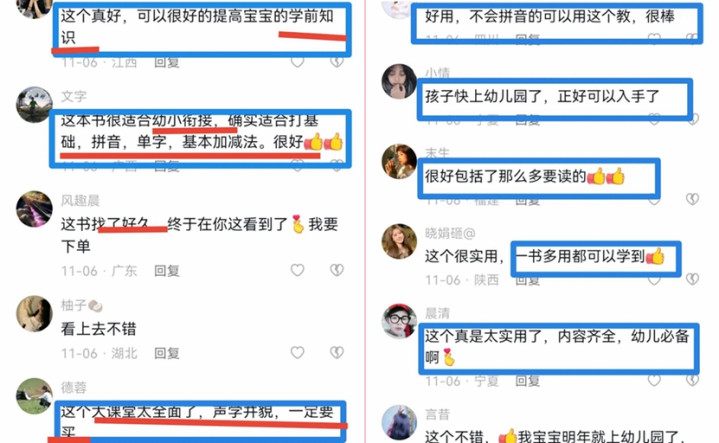
Task: Open username 小情 profile
Action: [437, 73]
